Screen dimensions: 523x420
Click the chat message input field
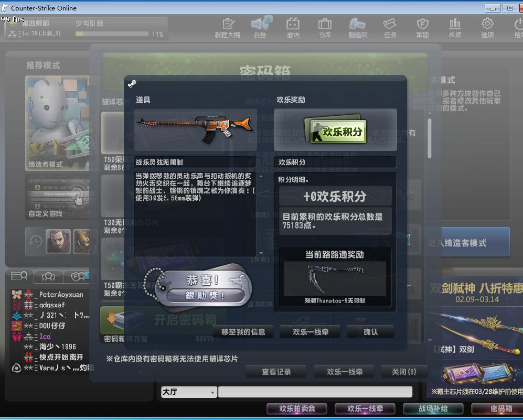point(315,392)
